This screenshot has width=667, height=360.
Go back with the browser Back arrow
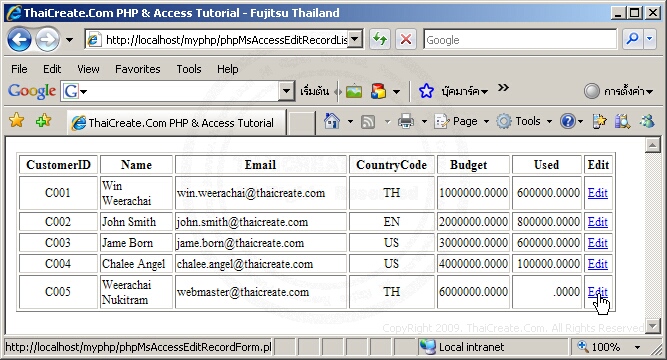(x=19, y=40)
